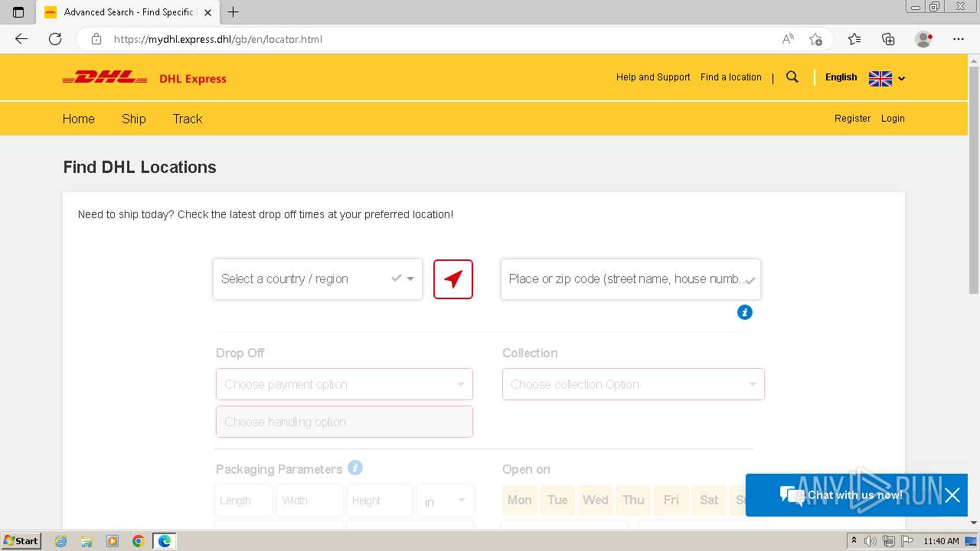Expand Select a country / region dropdown

pos(318,279)
